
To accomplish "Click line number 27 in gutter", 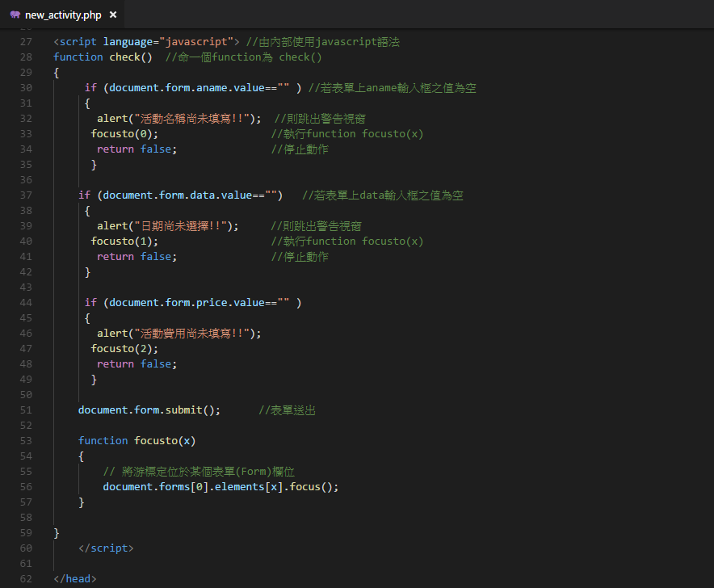I will tap(26, 42).
